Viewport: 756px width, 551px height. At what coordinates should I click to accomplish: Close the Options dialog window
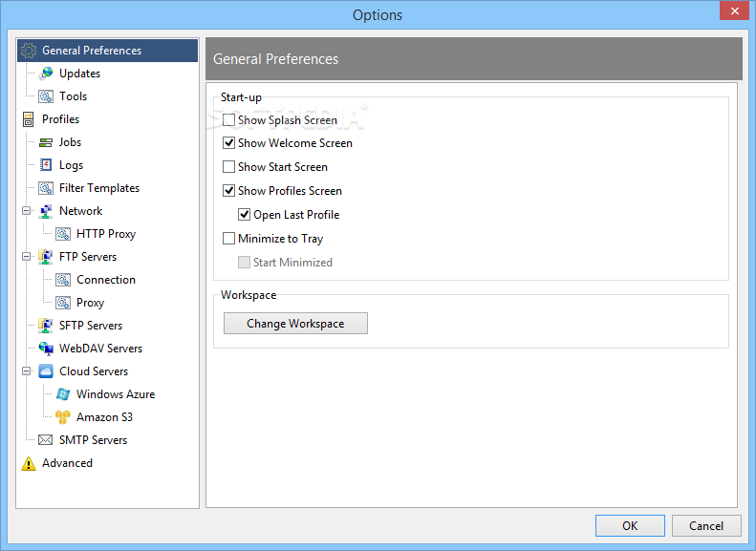point(732,12)
